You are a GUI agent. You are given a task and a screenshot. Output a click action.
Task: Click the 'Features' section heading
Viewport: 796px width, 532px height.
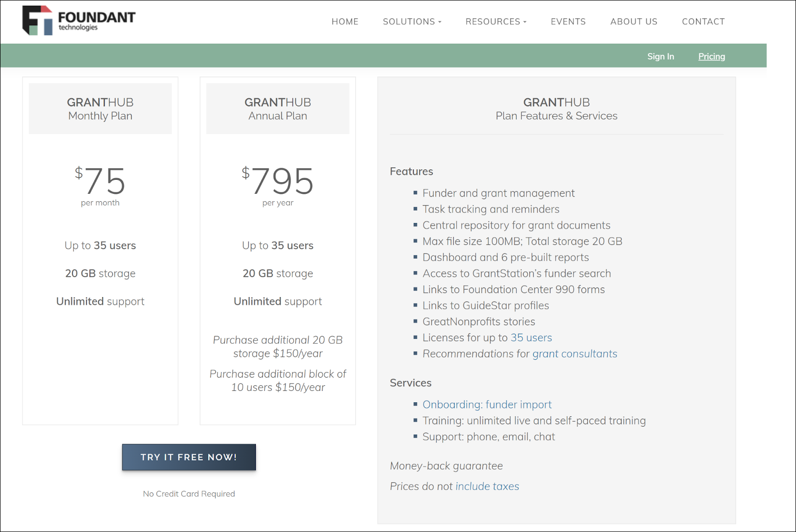411,171
